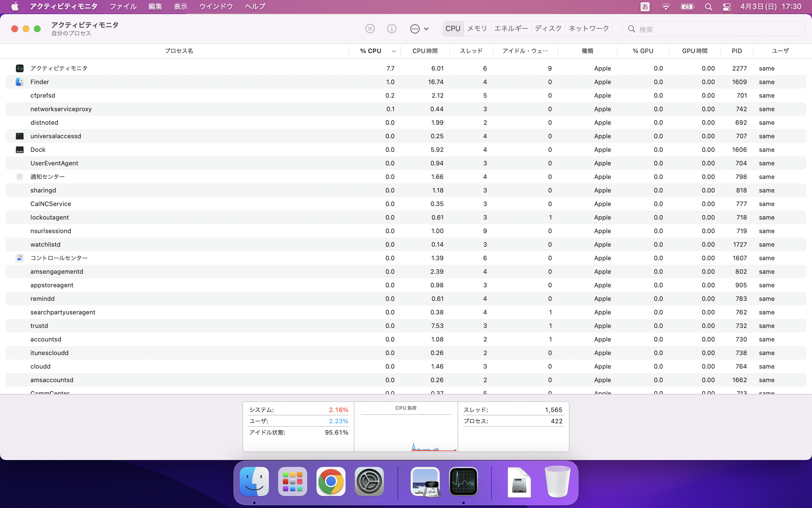Sort by the % GPU column header
This screenshot has width=812, height=508.
coord(643,51)
